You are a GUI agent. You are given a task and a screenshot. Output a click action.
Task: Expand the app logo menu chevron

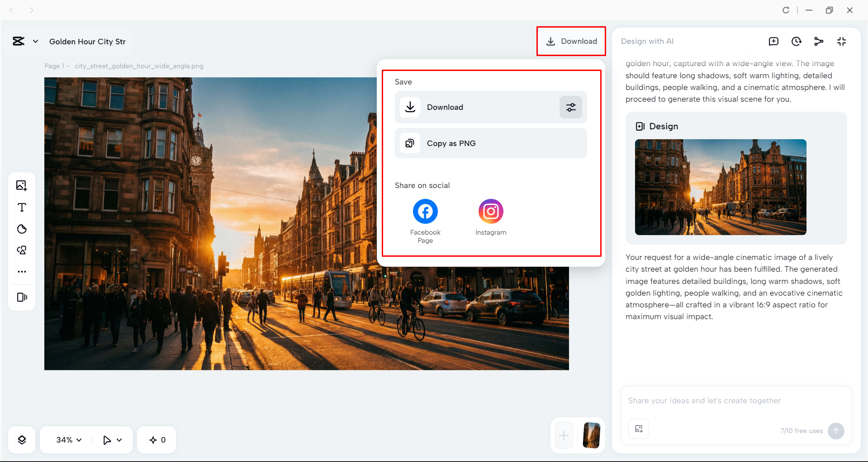tap(35, 42)
